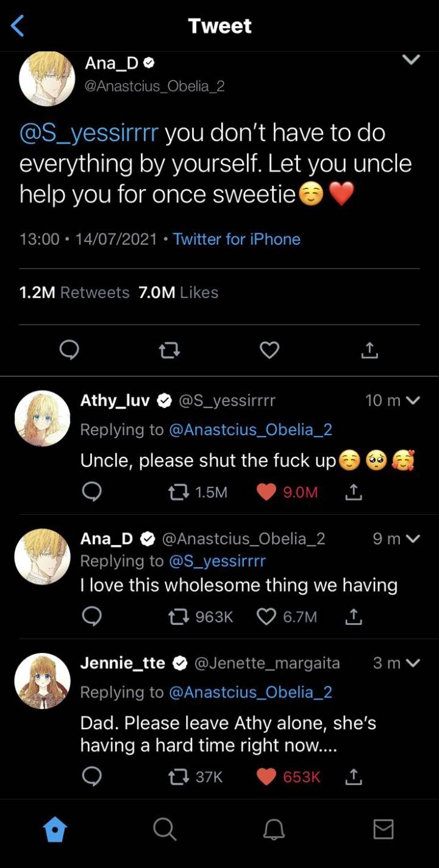This screenshot has height=868, width=439.
Task: Open options chevron on main tweet
Action: click(412, 60)
